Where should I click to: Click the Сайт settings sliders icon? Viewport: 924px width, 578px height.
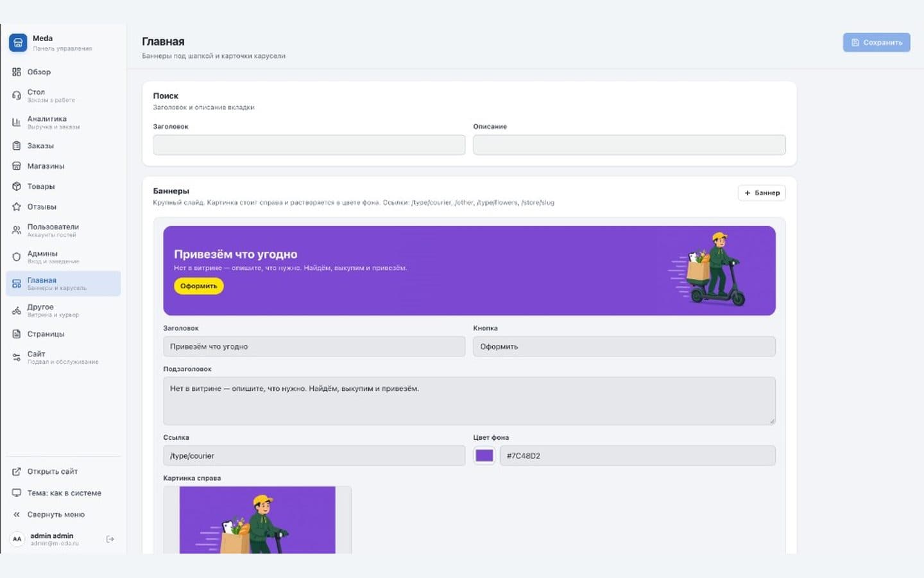(17, 357)
